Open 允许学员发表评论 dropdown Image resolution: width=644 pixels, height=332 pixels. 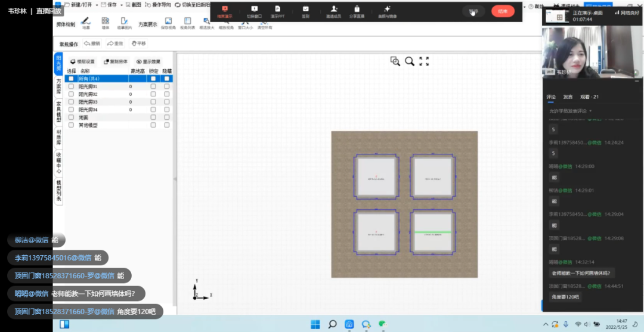click(571, 111)
